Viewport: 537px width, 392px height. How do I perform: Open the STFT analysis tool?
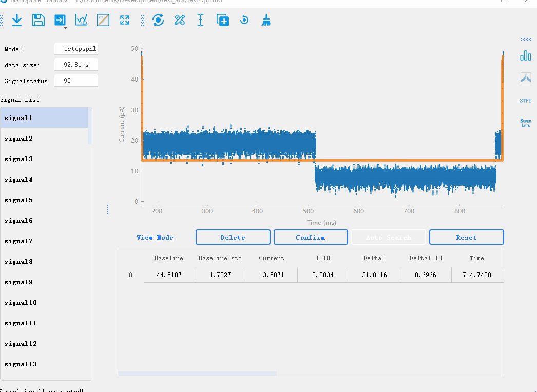525,101
